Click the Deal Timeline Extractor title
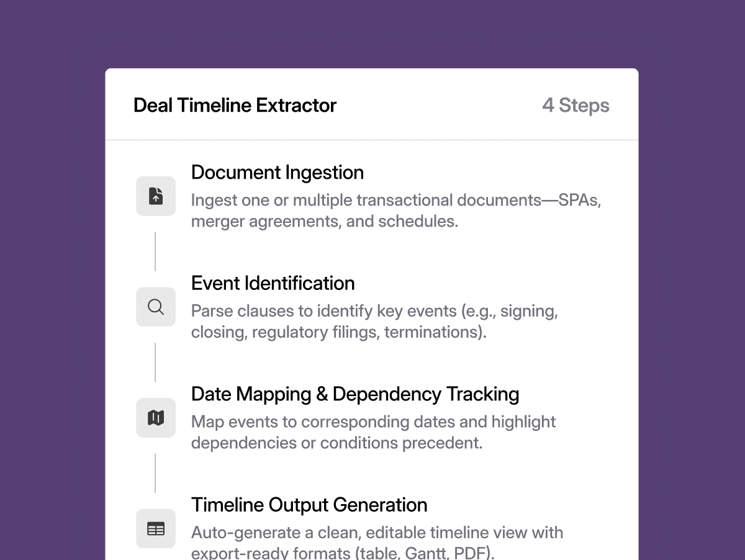This screenshot has height=560, width=745. pos(235,105)
